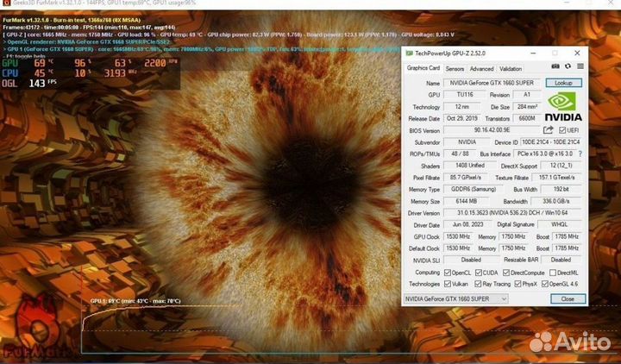This screenshot has height=364, width=621.
Task: Click the Transistors value 6600M
Action: pyautogui.click(x=527, y=118)
